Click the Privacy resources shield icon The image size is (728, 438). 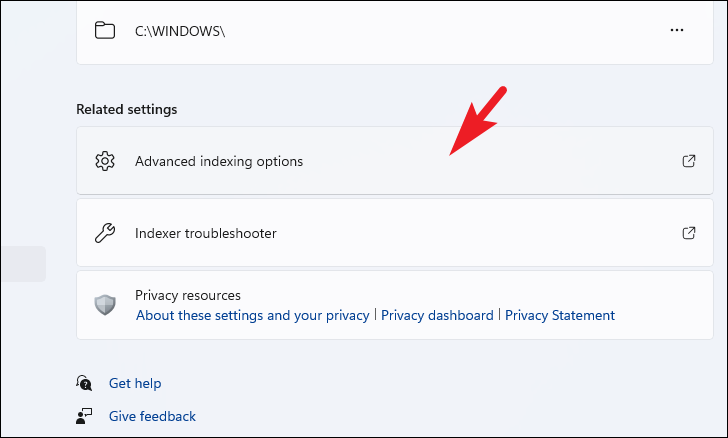105,305
